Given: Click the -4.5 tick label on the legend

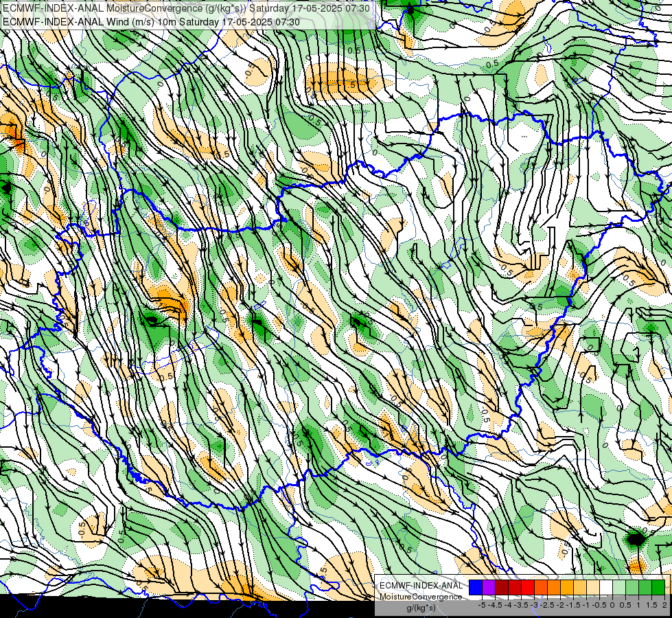Looking at the screenshot, I should click(x=495, y=605).
